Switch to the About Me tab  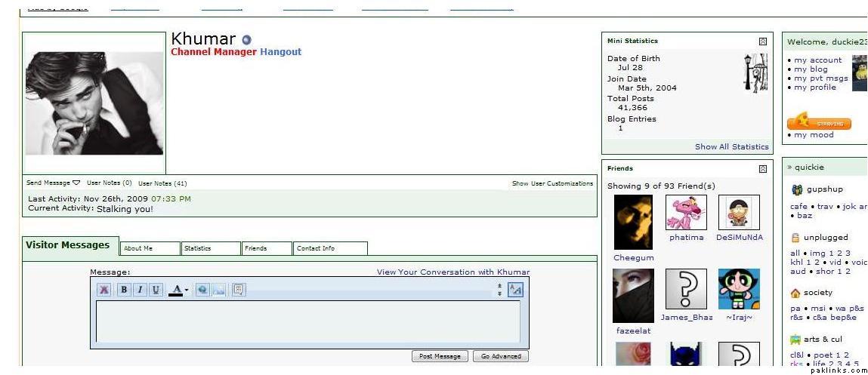click(150, 248)
